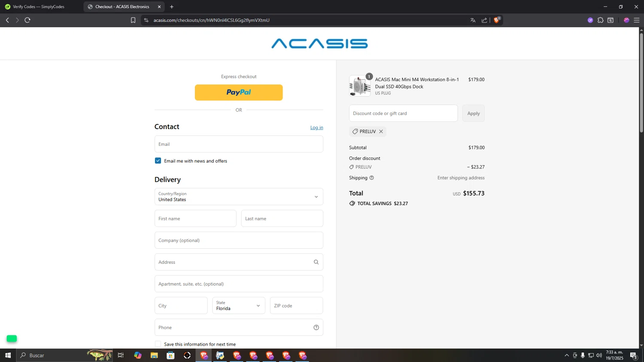
Task: Open the purple Leo AI icon
Action: (590, 20)
